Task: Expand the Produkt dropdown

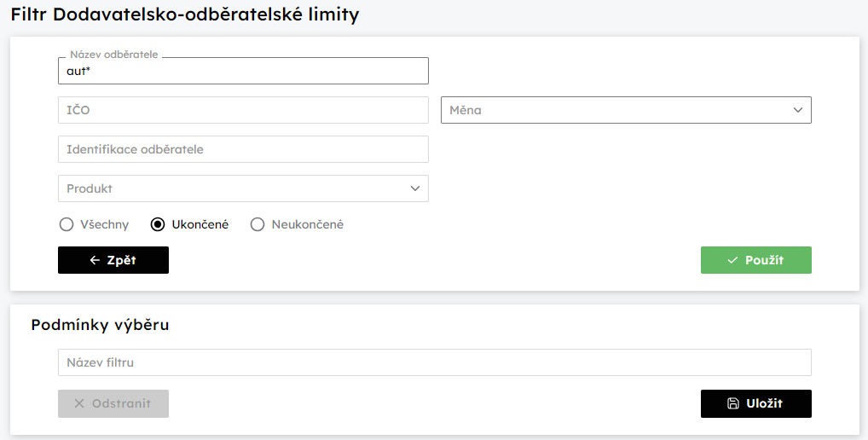Action: pos(243,188)
